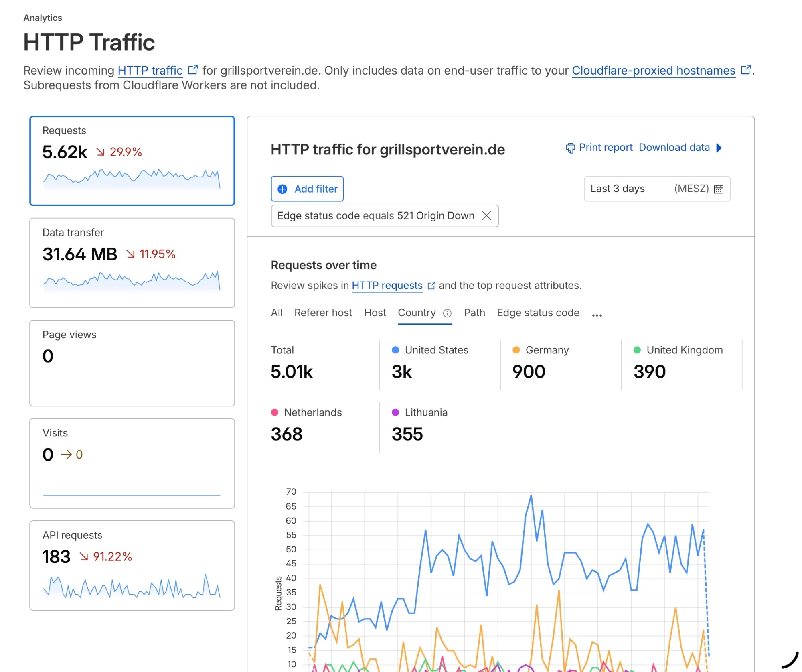Switch to the Referer host tab
The height and width of the screenshot is (672, 802).
coord(323,313)
